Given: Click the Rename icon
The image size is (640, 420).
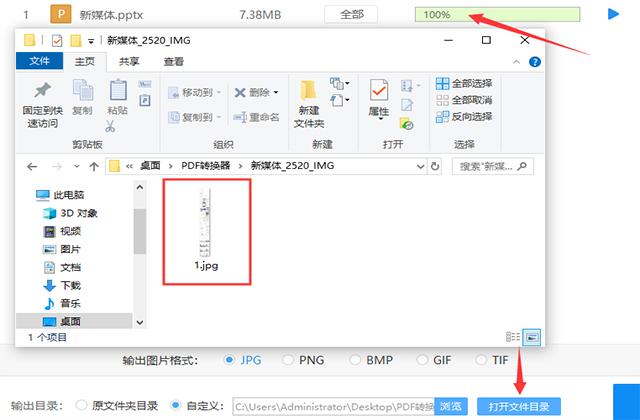Looking at the screenshot, I should click(240, 118).
